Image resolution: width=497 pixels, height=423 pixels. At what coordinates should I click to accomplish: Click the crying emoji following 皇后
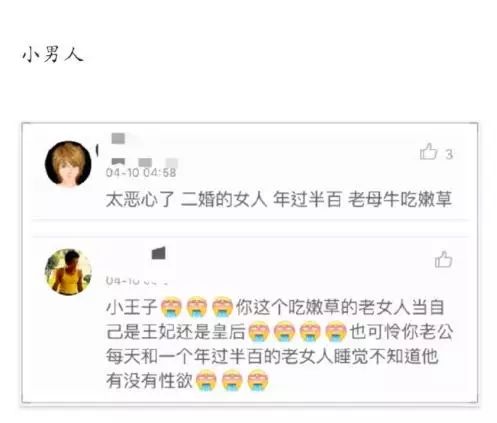(258, 331)
